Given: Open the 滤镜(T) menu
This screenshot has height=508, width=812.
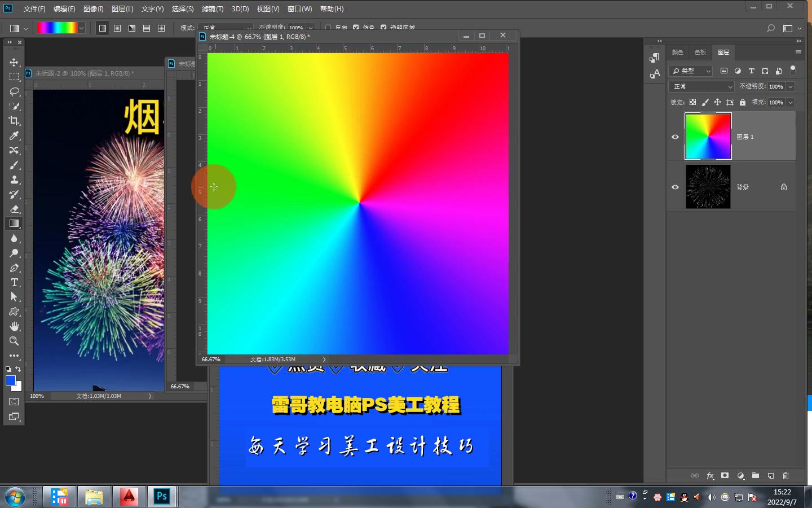Looking at the screenshot, I should click(212, 9).
